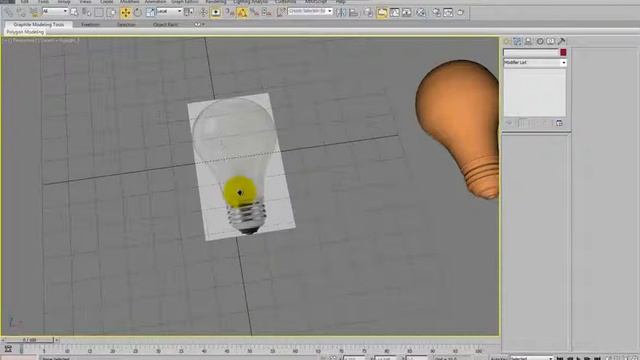Open the Display command panel tab

click(x=551, y=41)
